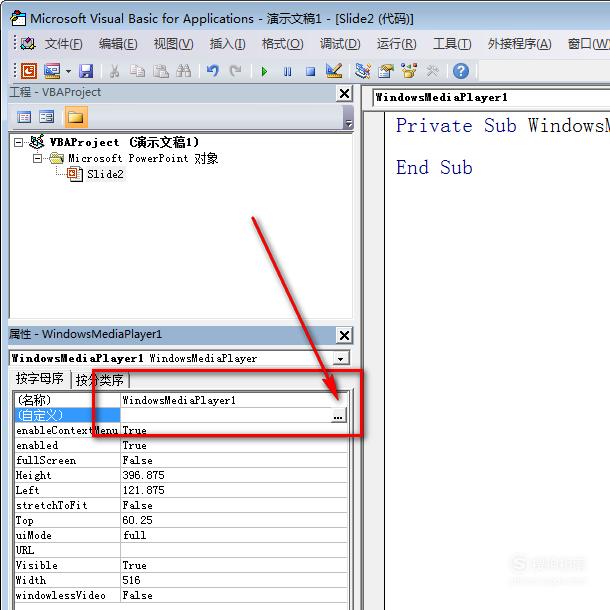Viewport: 610px width, 610px height.
Task: Switch to 按字母序 properties tab
Action: click(x=40, y=379)
